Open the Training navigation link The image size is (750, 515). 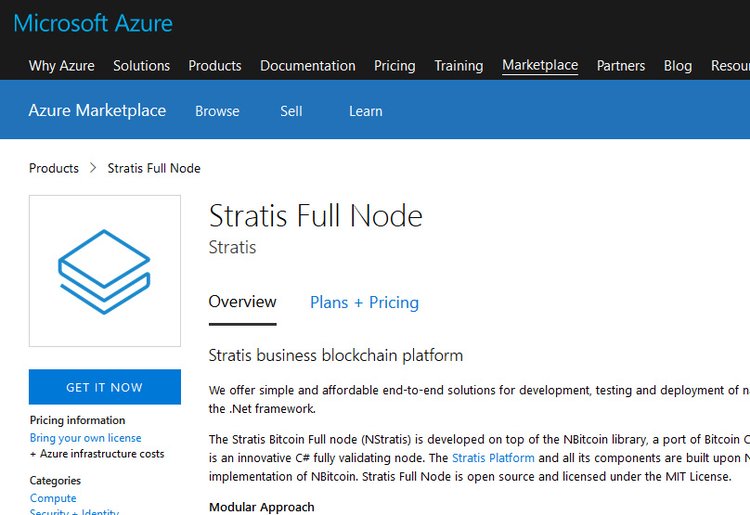(459, 66)
